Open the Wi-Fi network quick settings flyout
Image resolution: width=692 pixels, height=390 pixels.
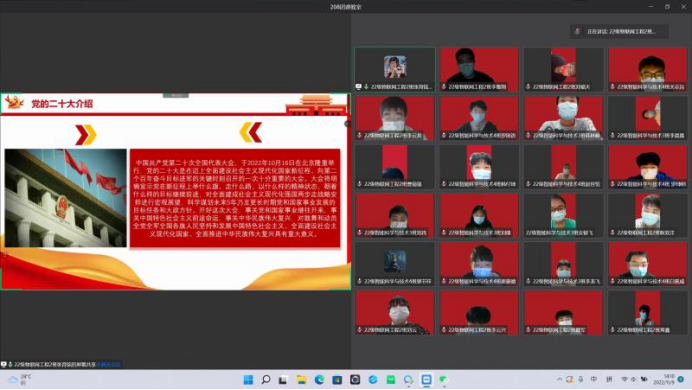(624, 379)
